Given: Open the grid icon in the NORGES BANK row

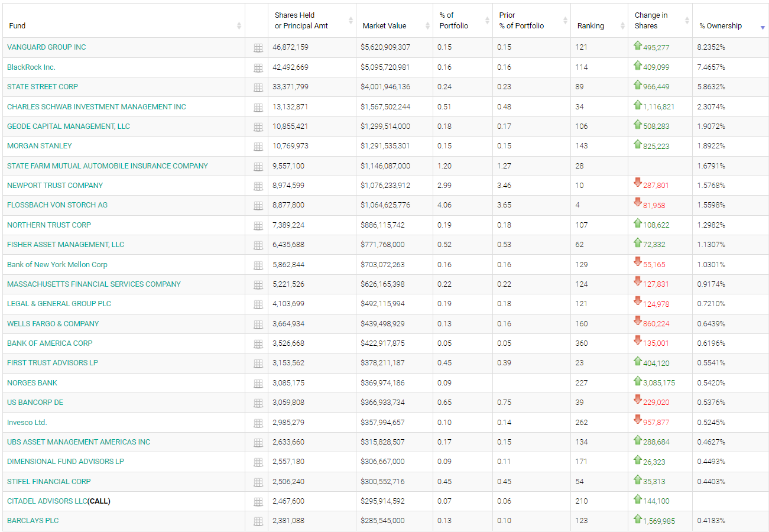Looking at the screenshot, I should click(258, 384).
